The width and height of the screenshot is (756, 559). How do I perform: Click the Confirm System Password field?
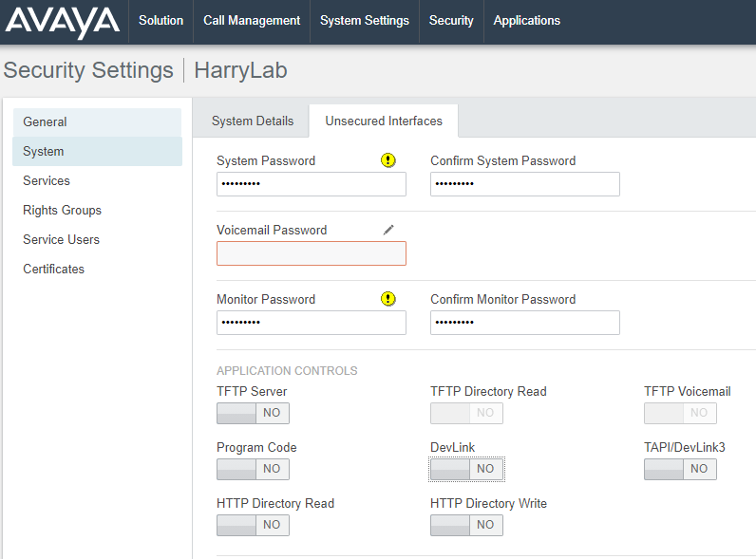(x=525, y=184)
